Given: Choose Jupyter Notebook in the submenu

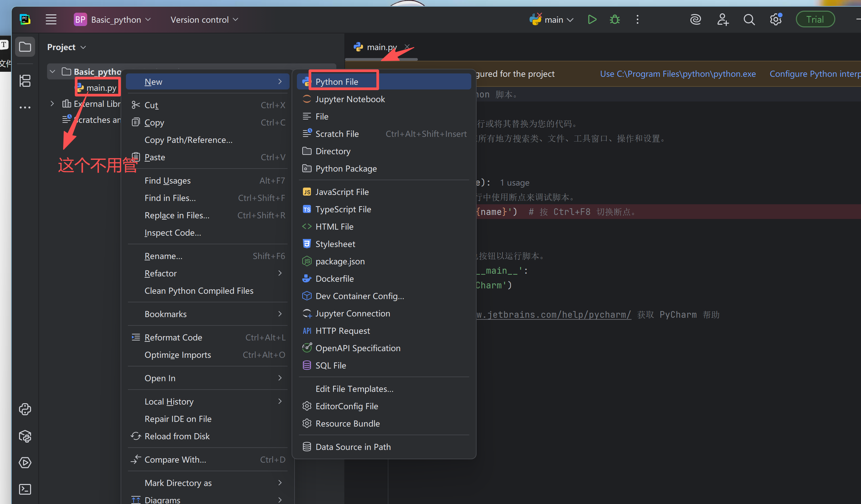Looking at the screenshot, I should pos(350,99).
